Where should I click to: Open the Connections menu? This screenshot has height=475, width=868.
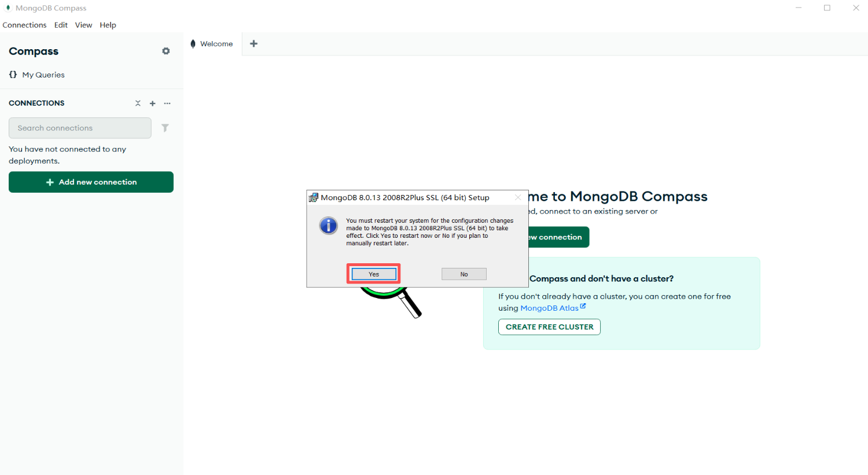point(24,25)
